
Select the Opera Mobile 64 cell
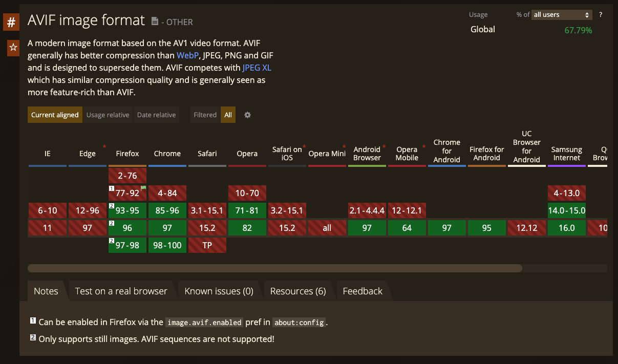pos(407,228)
